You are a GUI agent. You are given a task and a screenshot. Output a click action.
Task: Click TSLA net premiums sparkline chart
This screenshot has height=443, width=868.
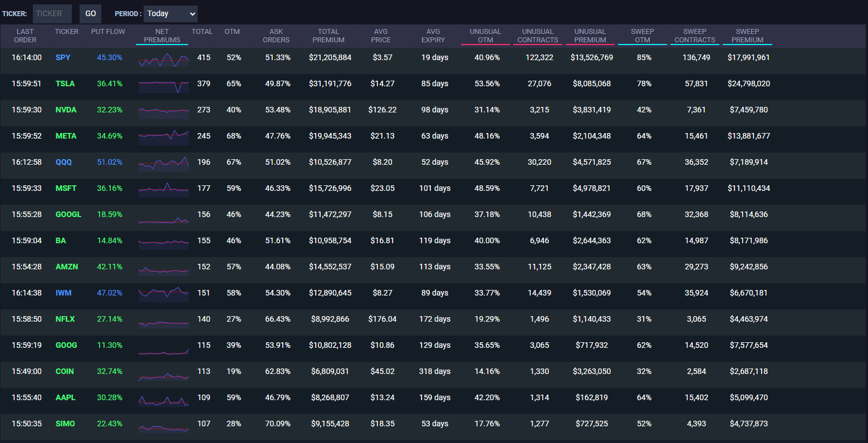tap(164, 86)
